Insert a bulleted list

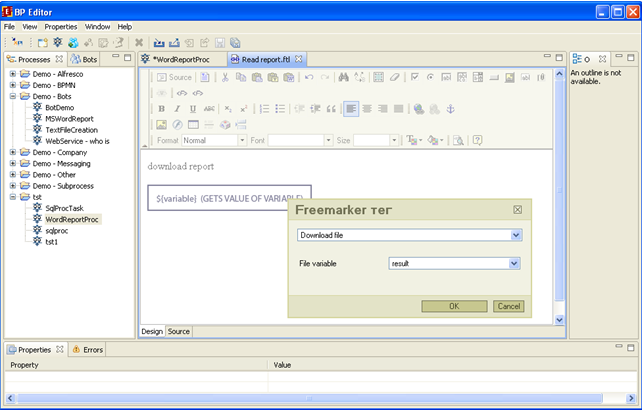pos(280,109)
